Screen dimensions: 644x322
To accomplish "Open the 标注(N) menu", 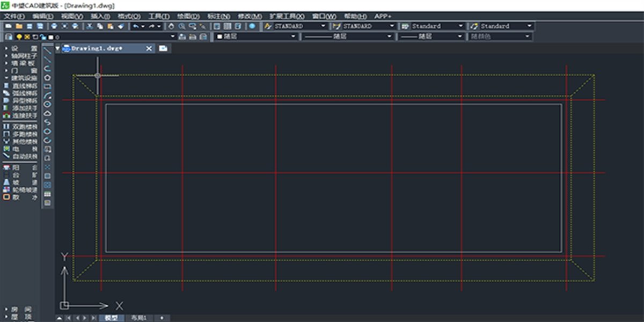I will click(x=218, y=16).
